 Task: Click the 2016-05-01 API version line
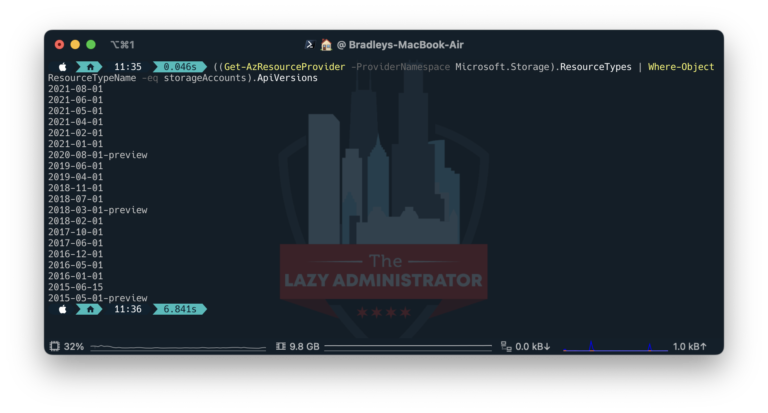pyautogui.click(x=75, y=265)
